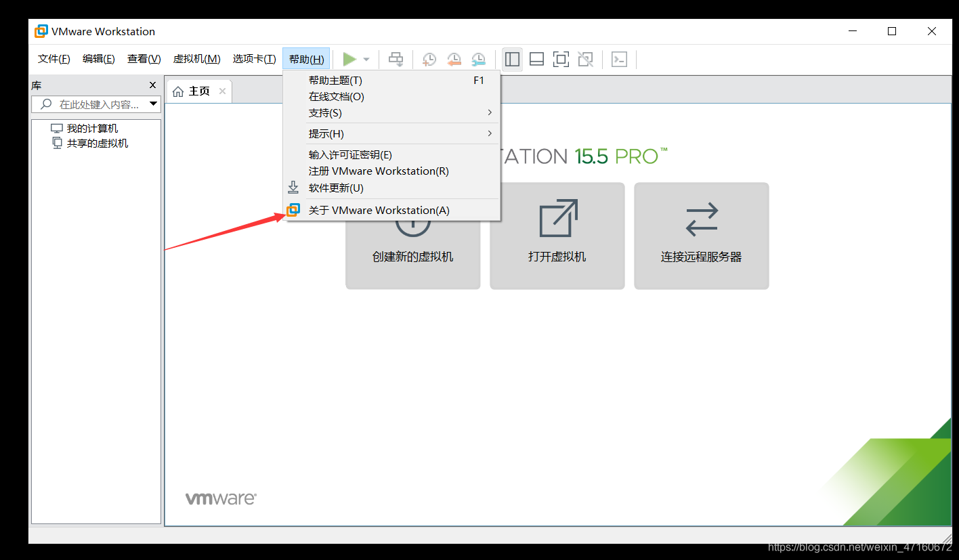
Task: Open the 编辑(E) menu
Action: pos(99,59)
